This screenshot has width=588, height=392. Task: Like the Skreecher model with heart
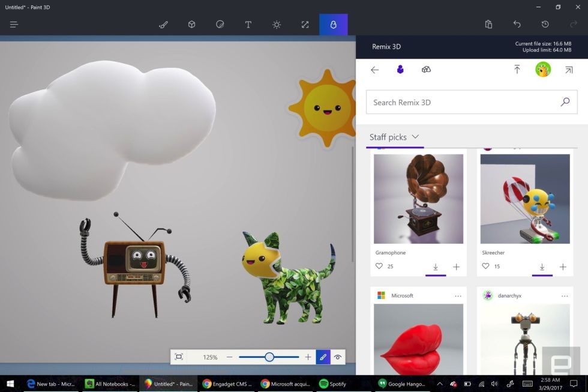(485, 266)
